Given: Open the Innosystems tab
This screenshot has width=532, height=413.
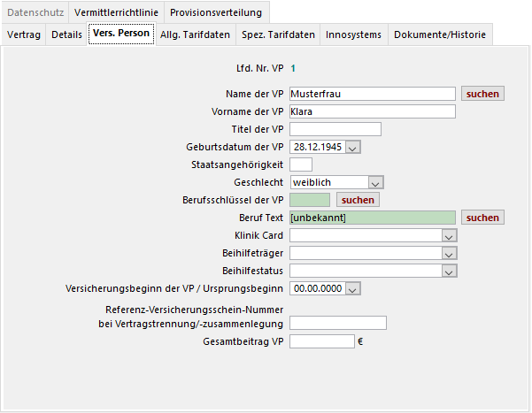Looking at the screenshot, I should [353, 34].
